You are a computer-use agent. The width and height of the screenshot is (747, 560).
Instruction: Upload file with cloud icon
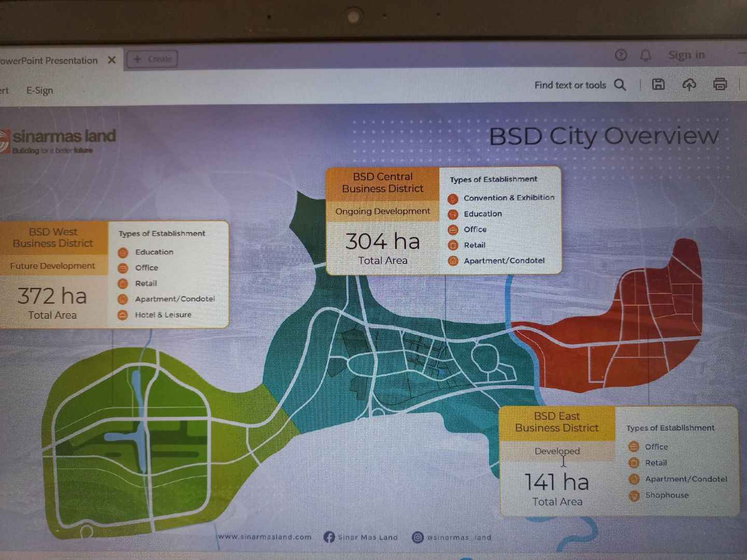[x=689, y=85]
